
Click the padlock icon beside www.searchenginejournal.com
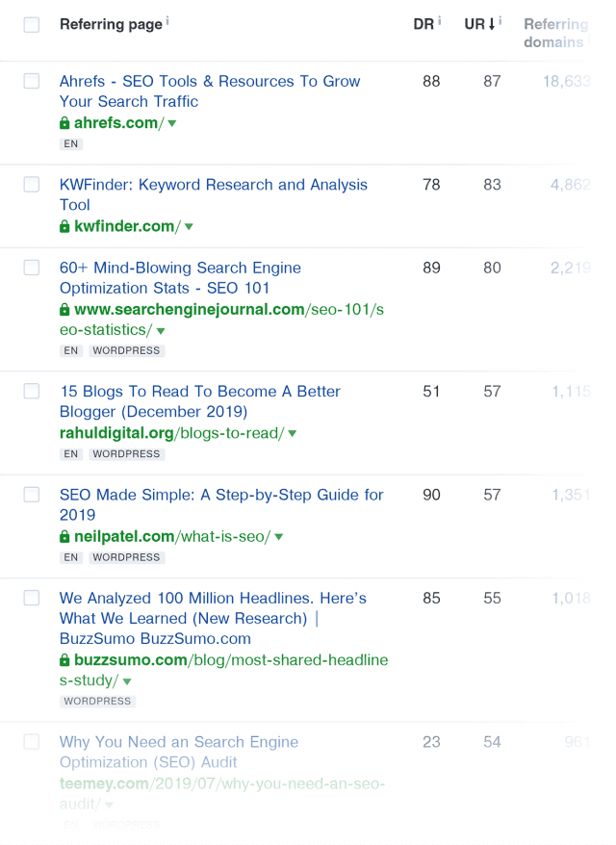[x=64, y=310]
